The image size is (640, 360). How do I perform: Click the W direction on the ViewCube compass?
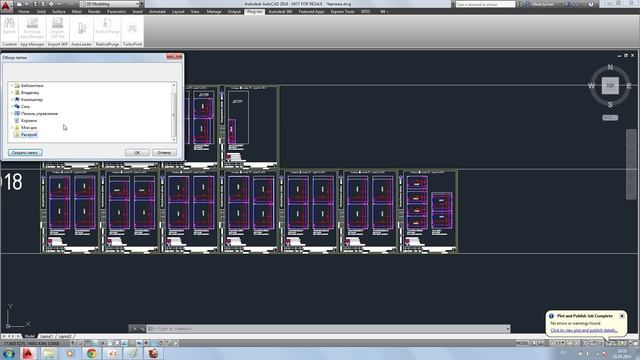591,86
